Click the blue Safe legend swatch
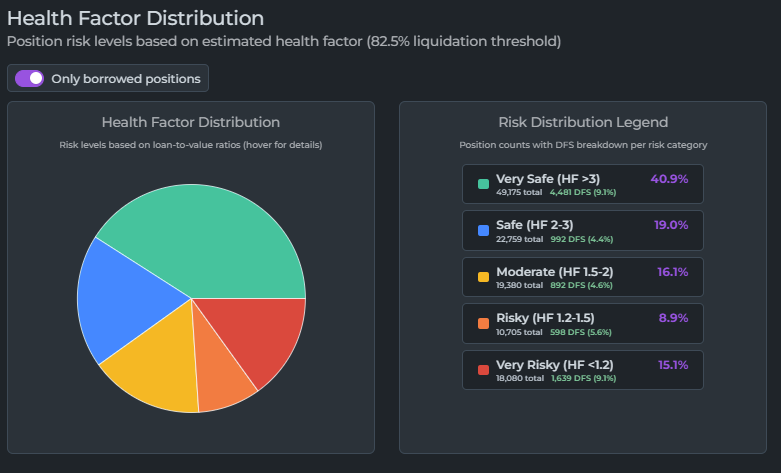This screenshot has width=781, height=473. (x=483, y=231)
